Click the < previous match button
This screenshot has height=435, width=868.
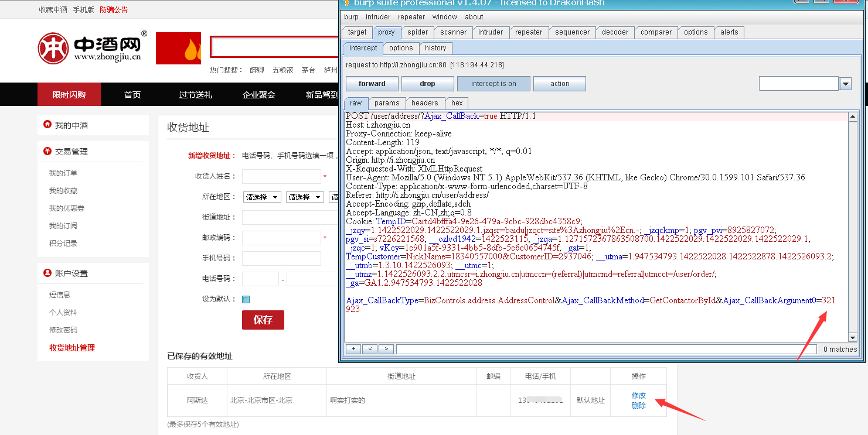369,349
